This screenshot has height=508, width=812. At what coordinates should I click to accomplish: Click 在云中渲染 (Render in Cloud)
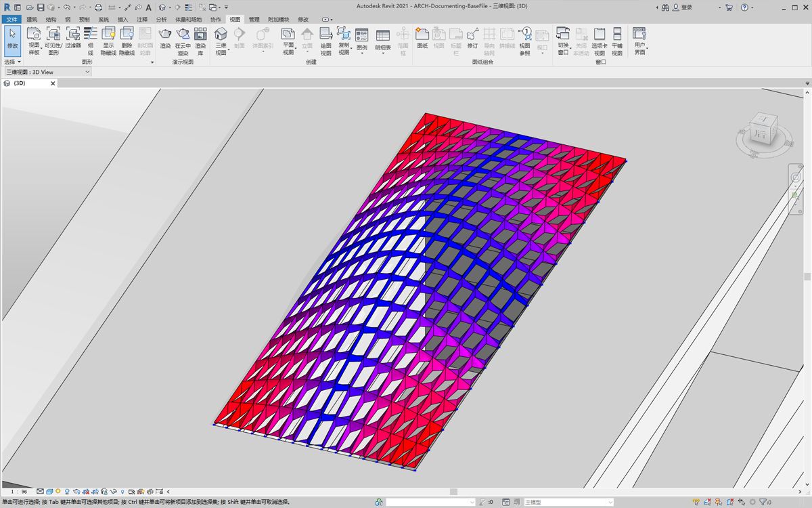183,40
